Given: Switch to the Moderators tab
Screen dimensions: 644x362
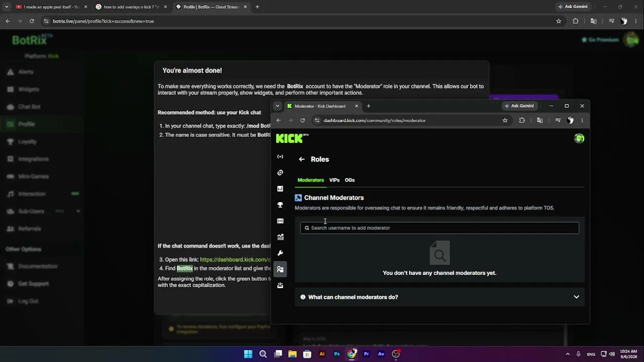Looking at the screenshot, I should pos(310,180).
